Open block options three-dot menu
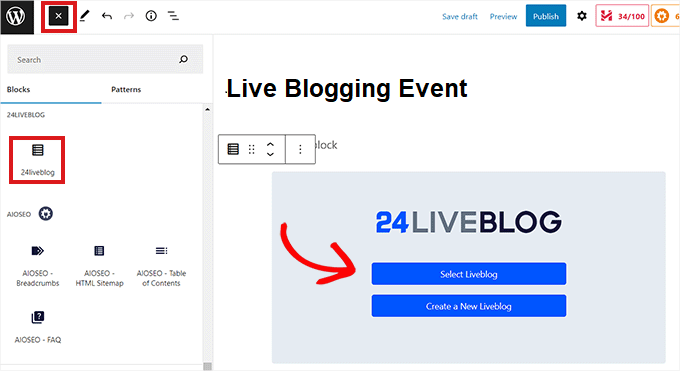 click(x=300, y=149)
